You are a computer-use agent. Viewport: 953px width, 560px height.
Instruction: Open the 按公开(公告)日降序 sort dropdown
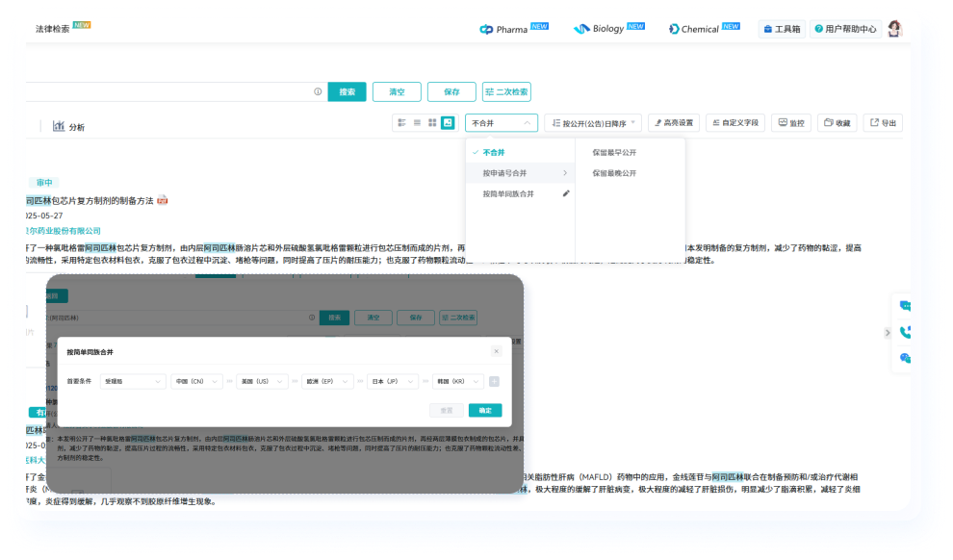pyautogui.click(x=593, y=123)
